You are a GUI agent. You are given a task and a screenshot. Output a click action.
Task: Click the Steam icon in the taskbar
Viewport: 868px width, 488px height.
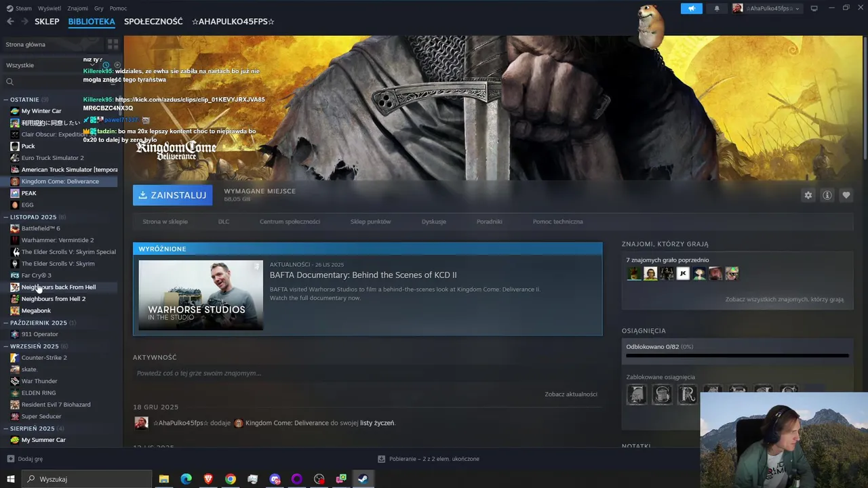[363, 479]
